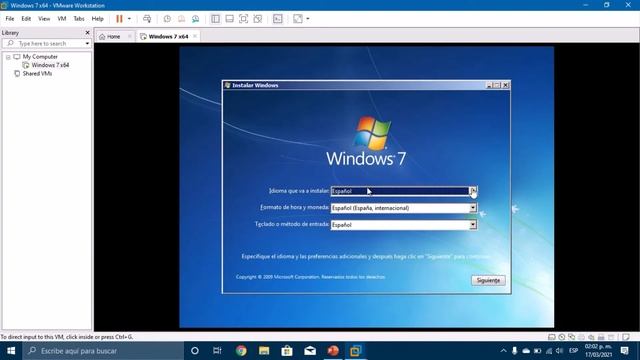Click the ESP input language indicator
Image resolution: width=640 pixels, height=360 pixels.
pyautogui.click(x=573, y=351)
